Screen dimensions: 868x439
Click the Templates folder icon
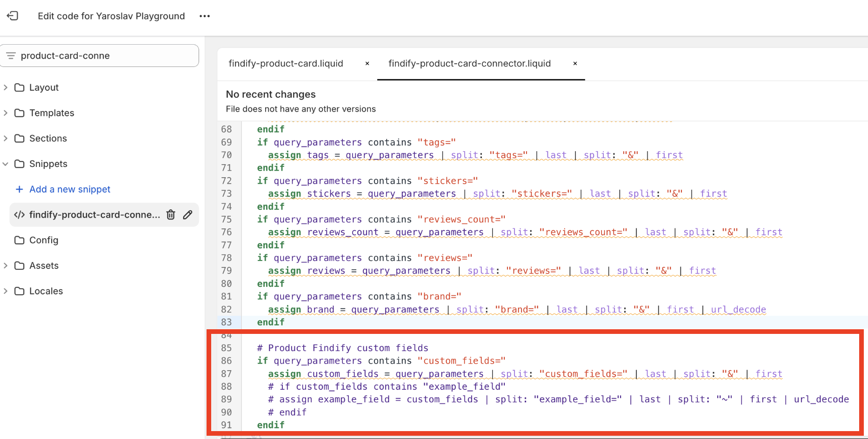tap(19, 113)
